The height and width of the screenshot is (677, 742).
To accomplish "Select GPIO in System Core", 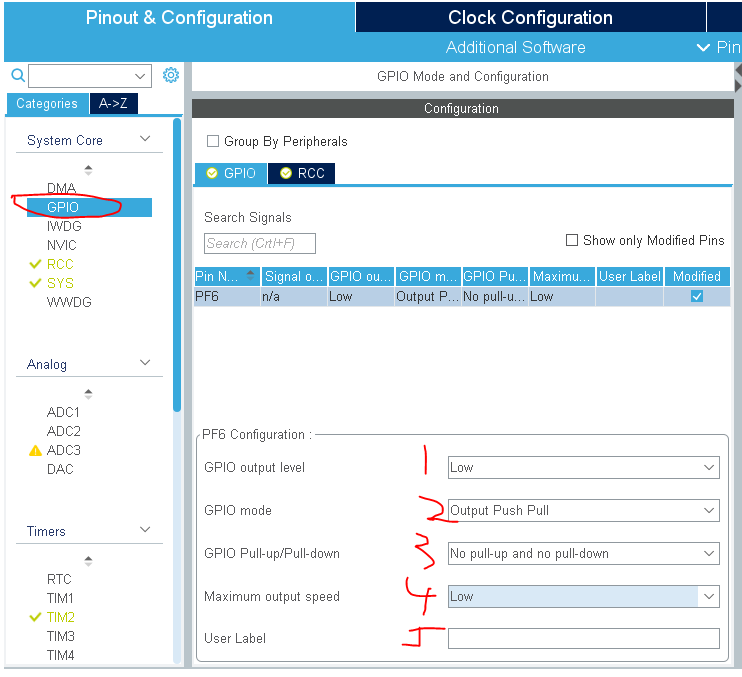I will (x=89, y=207).
